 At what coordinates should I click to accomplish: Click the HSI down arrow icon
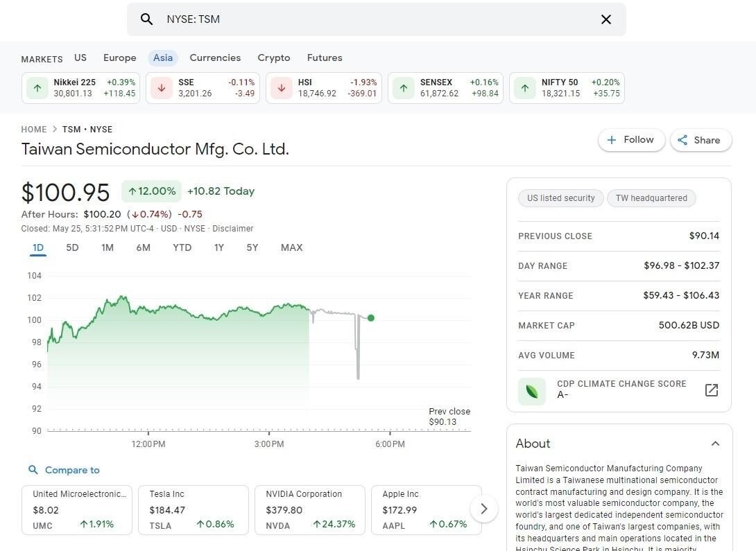pyautogui.click(x=282, y=88)
